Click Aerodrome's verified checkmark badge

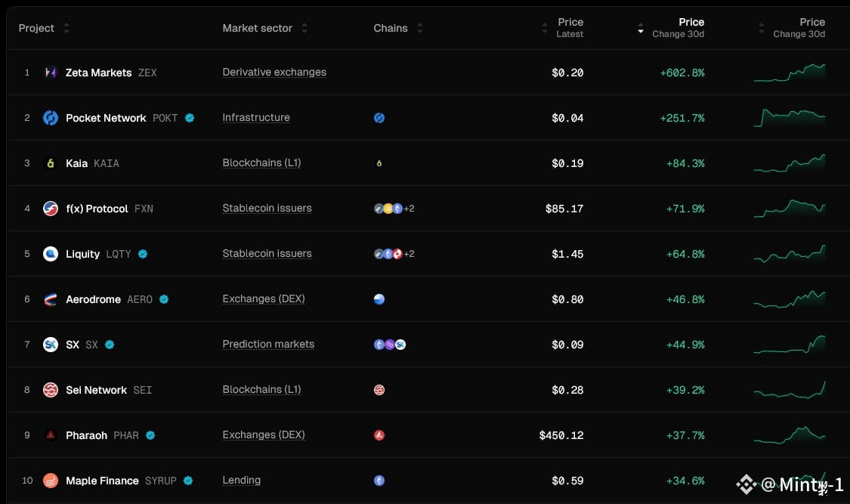[x=164, y=299]
